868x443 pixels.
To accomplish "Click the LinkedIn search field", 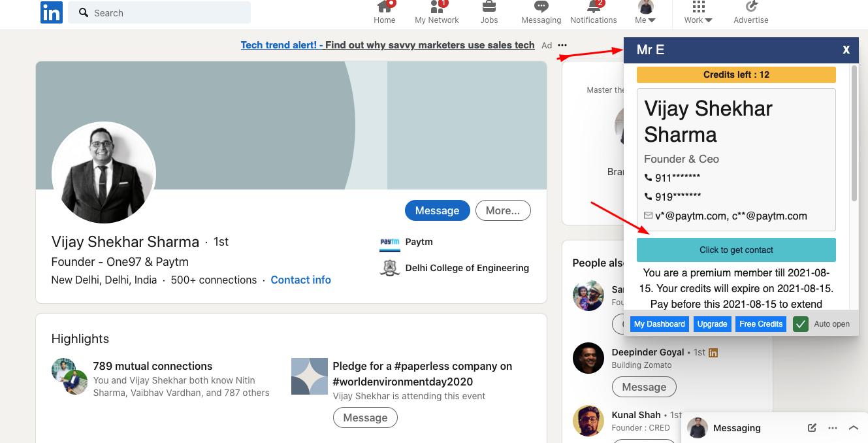I will tap(159, 12).
